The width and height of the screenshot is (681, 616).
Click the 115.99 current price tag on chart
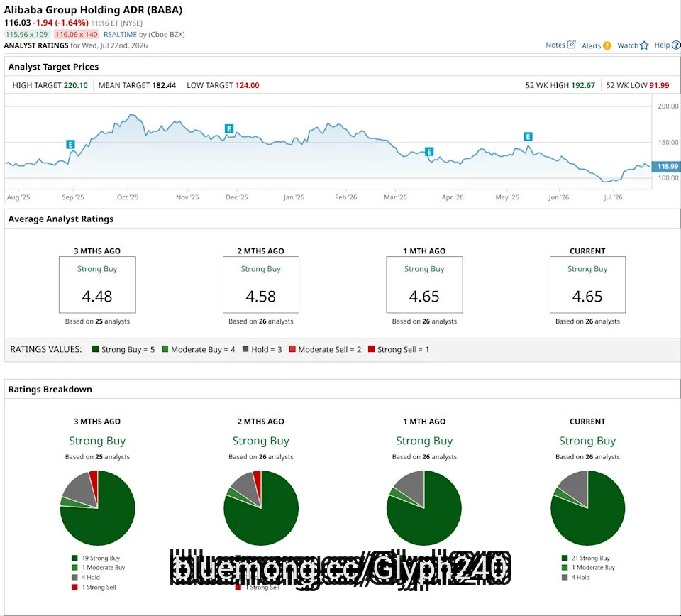[x=666, y=166]
